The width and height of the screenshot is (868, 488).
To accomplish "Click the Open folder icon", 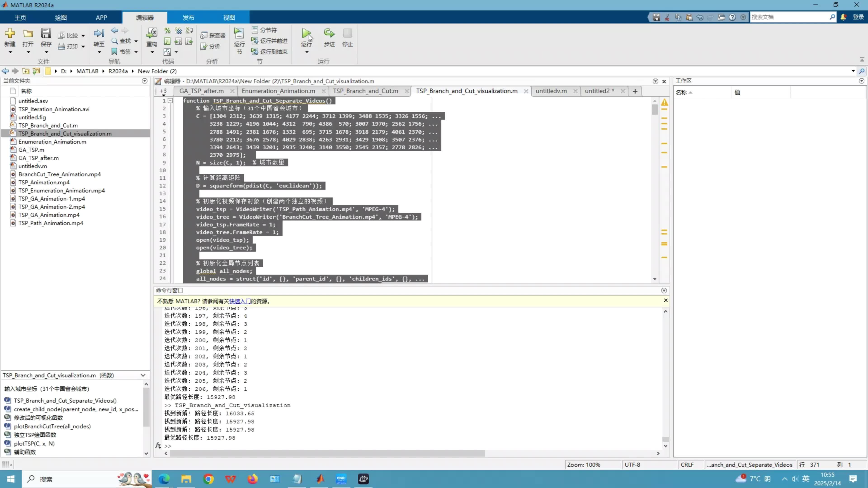I will [x=28, y=33].
